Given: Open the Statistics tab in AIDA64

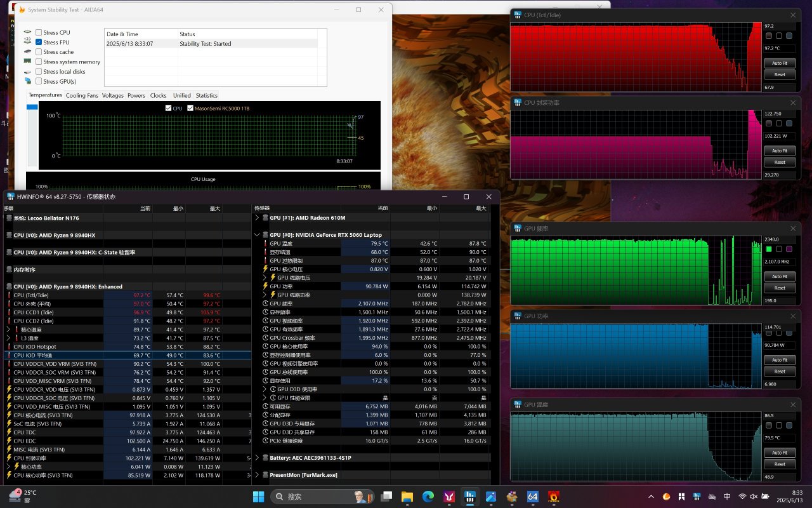Looking at the screenshot, I should pyautogui.click(x=206, y=96).
